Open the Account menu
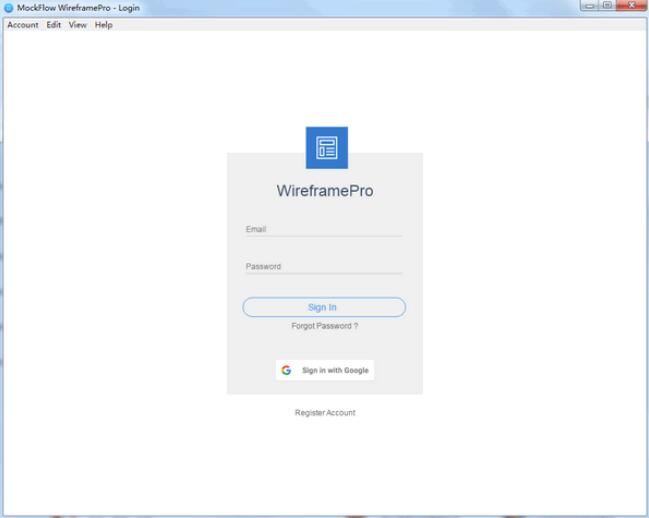This screenshot has height=518, width=649. 23,25
